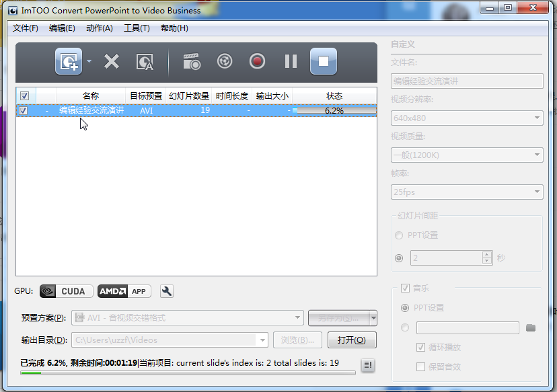Minimize the ImTOO window
557x392 pixels.
[x=490, y=8]
